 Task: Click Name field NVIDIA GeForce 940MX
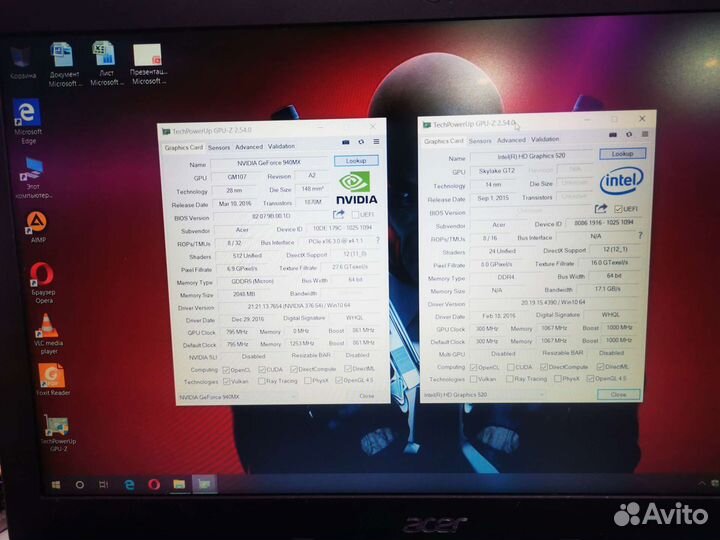(x=269, y=163)
